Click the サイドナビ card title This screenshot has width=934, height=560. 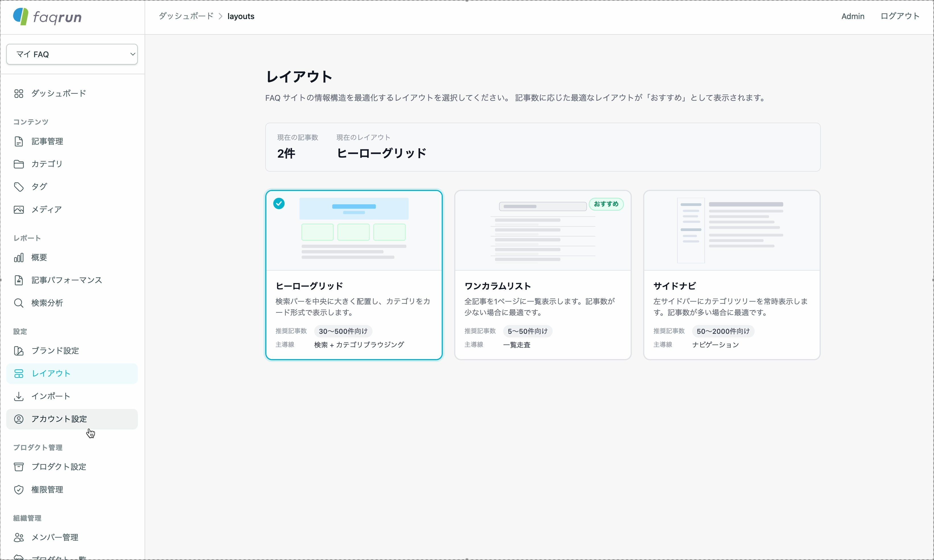675,286
